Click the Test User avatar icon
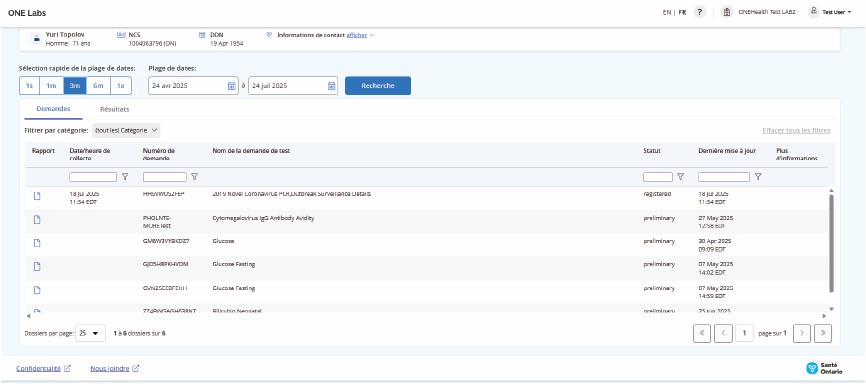Image resolution: width=866 pixels, height=384 pixels. (x=813, y=12)
